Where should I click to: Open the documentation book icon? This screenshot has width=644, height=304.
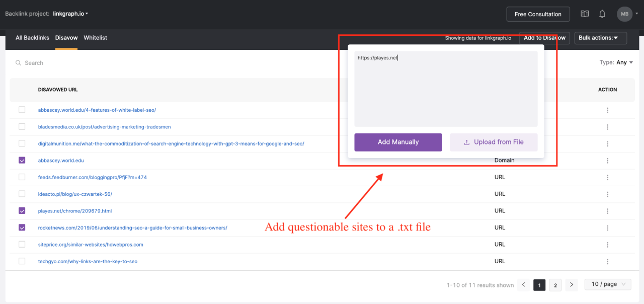coord(585,14)
